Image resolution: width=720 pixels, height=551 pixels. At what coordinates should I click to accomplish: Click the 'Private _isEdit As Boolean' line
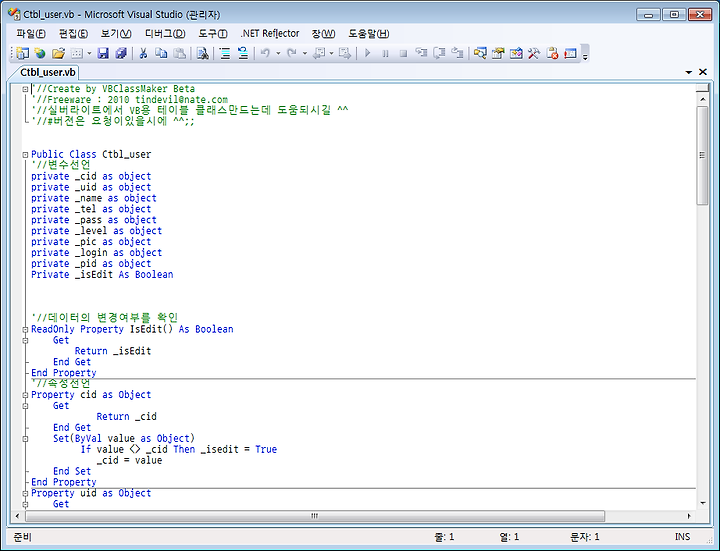[102, 275]
